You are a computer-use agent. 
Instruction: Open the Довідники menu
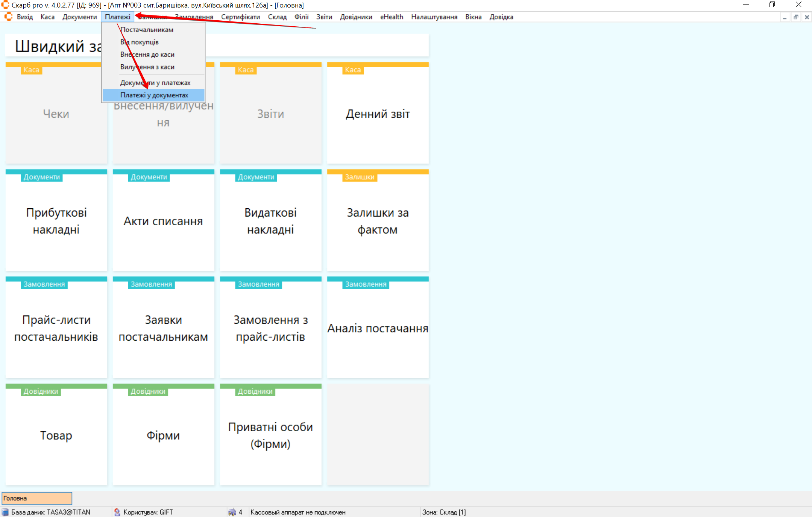click(x=356, y=17)
